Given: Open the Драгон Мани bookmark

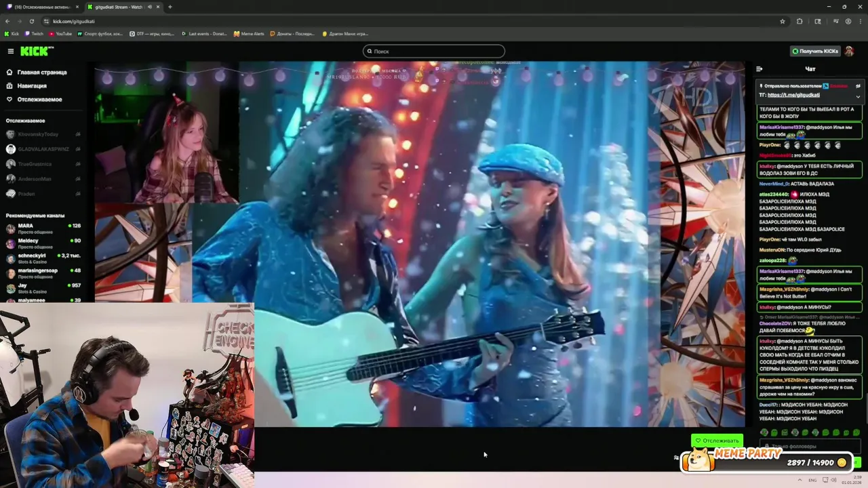Looking at the screenshot, I should coord(345,33).
